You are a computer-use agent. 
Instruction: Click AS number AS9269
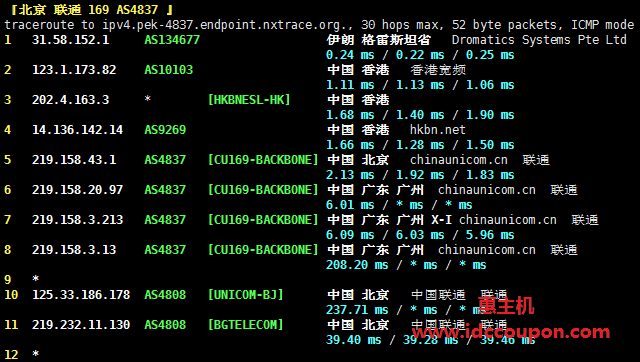click(x=165, y=130)
